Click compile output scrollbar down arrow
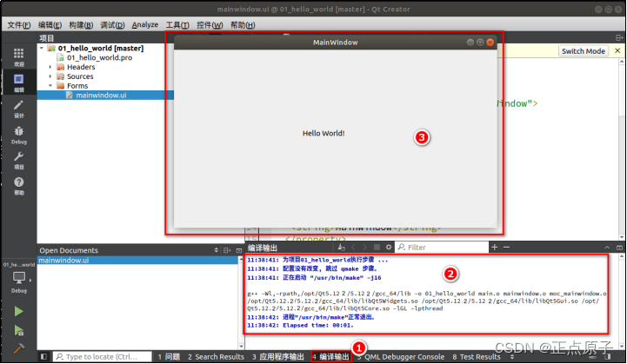This screenshot has height=364, width=627. point(622,347)
